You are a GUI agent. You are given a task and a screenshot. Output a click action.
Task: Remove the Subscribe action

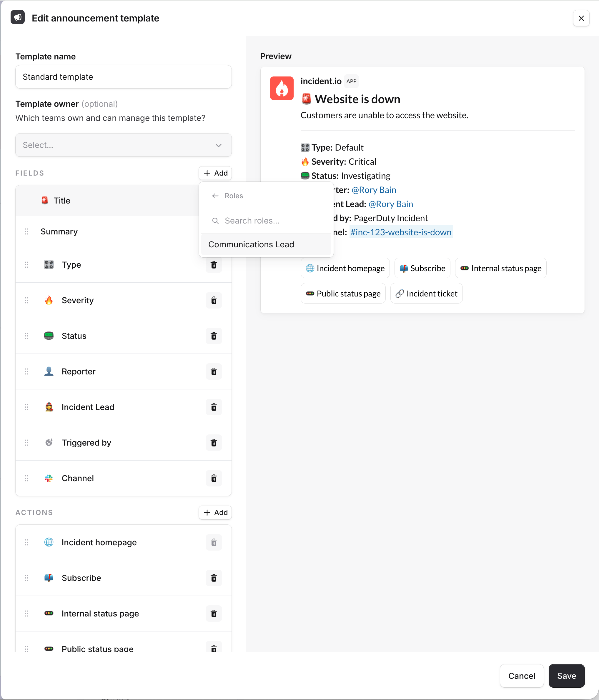(x=214, y=578)
